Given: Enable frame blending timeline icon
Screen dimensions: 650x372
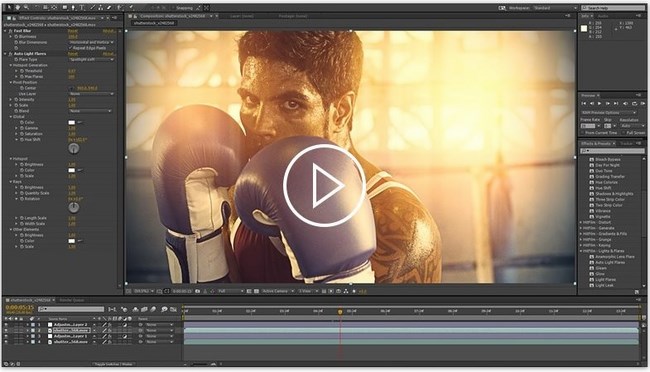Looking at the screenshot, I should pos(144,309).
